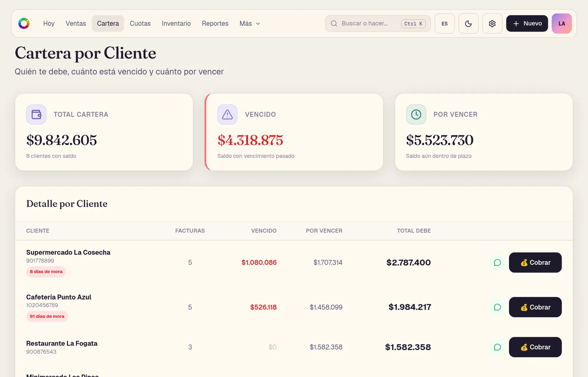Image resolution: width=588 pixels, height=377 pixels.
Task: Cobrar to Cafetería Punto Azul
Action: coord(535,307)
